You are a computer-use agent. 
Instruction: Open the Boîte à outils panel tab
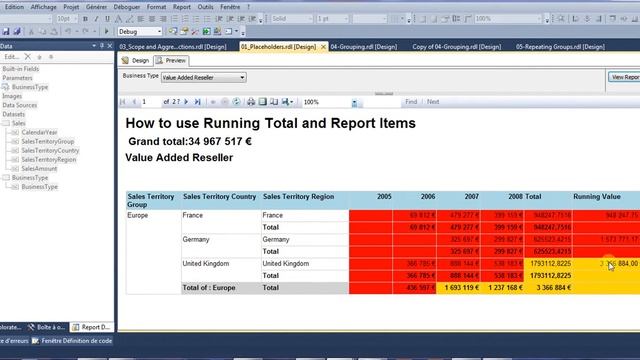47,327
